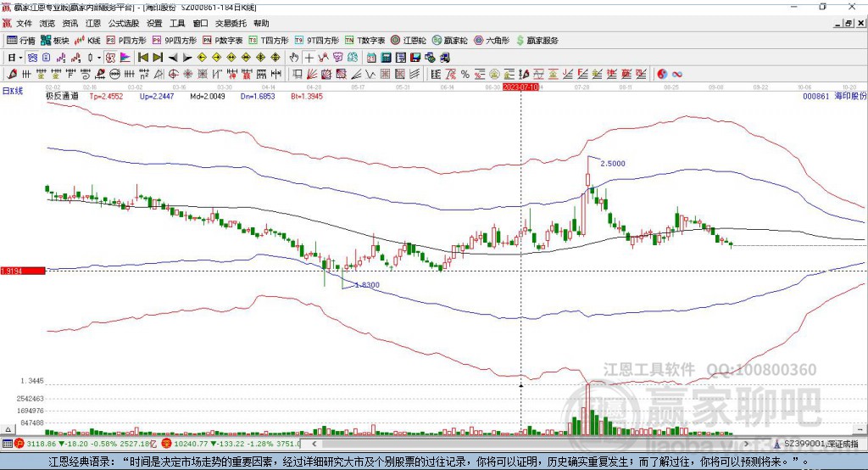868x470 pixels.
Task: Open the 9P四方形 tool
Action: tap(175, 41)
